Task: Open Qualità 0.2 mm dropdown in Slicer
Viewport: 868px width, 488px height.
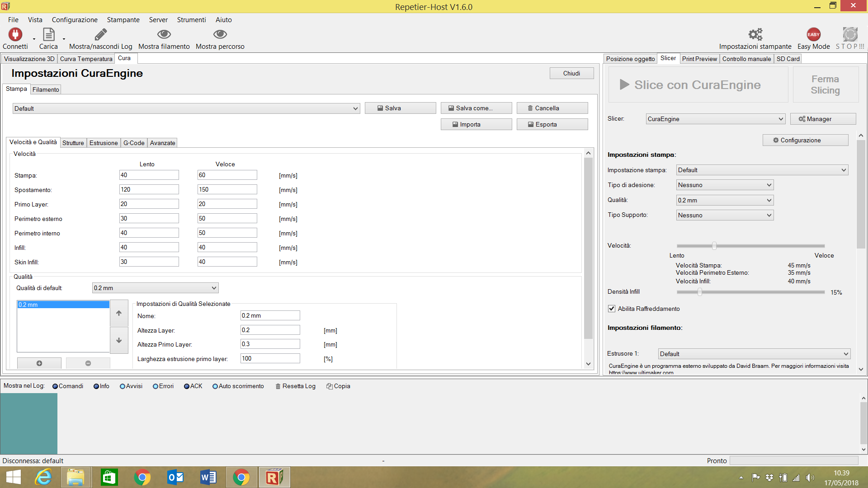Action: click(x=725, y=200)
